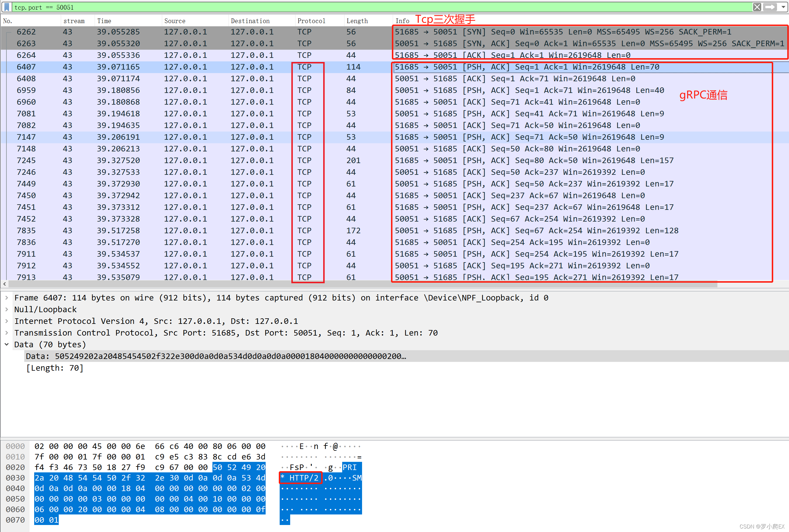Collapse the Data (70 bytes) section
The image size is (789, 532).
click(6, 344)
